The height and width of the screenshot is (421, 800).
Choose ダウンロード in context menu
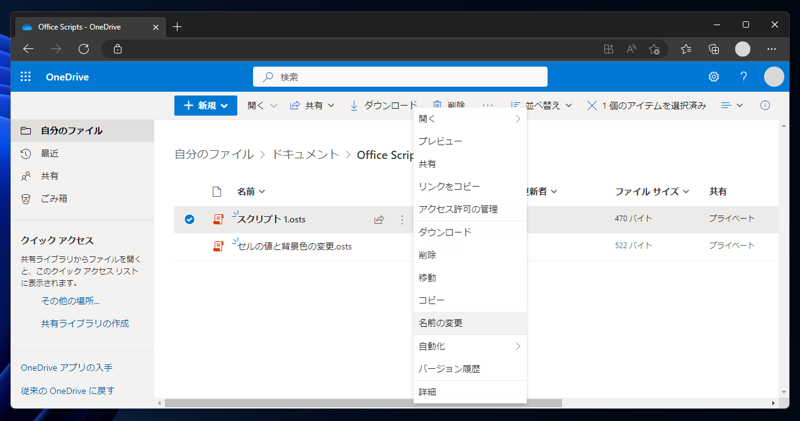(x=470, y=232)
